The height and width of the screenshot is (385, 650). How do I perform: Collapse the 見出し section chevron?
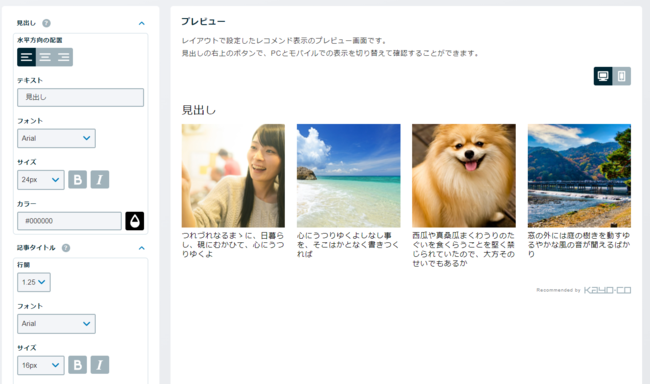(x=141, y=23)
